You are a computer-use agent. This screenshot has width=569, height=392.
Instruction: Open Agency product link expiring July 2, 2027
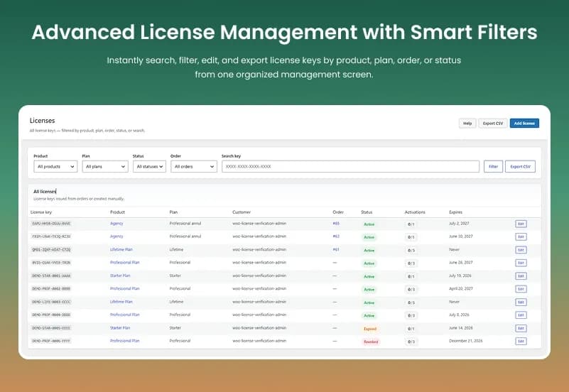116,224
